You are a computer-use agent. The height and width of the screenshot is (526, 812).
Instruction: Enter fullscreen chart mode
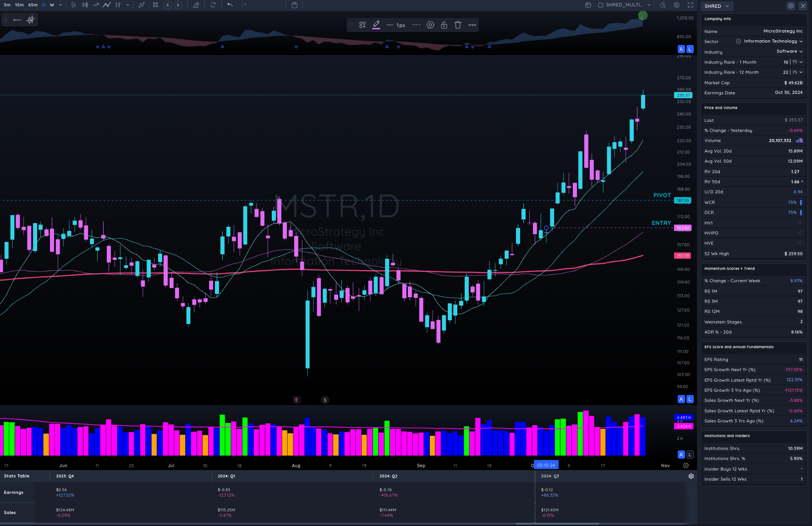pos(690,5)
